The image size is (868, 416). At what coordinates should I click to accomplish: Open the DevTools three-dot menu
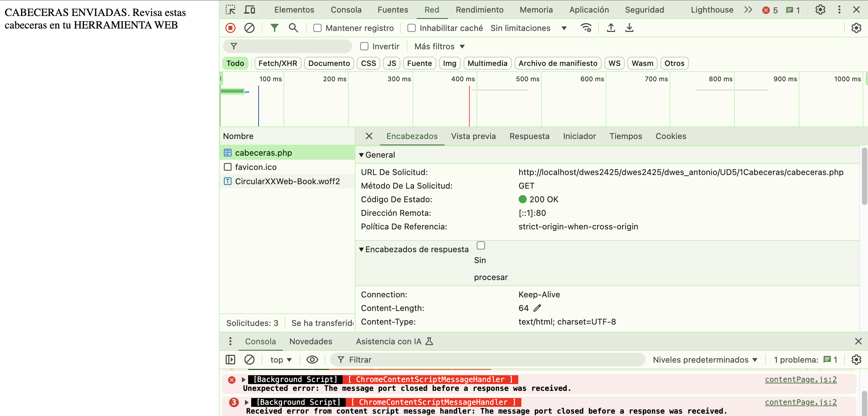[x=839, y=10]
